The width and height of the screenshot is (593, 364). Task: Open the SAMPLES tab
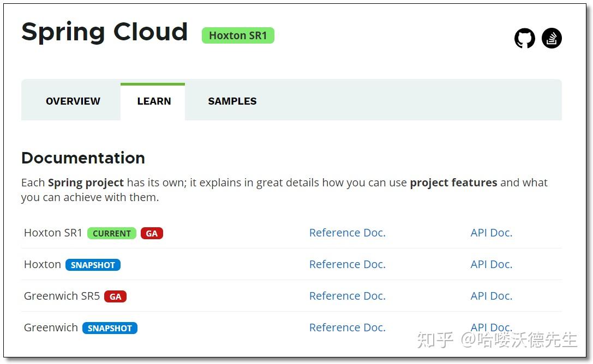(232, 101)
